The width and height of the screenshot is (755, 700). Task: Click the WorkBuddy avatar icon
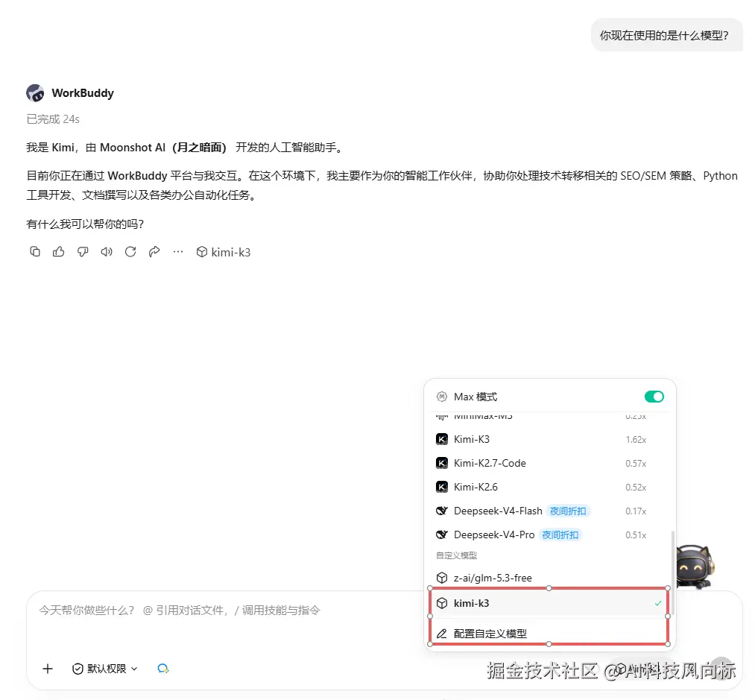point(35,93)
